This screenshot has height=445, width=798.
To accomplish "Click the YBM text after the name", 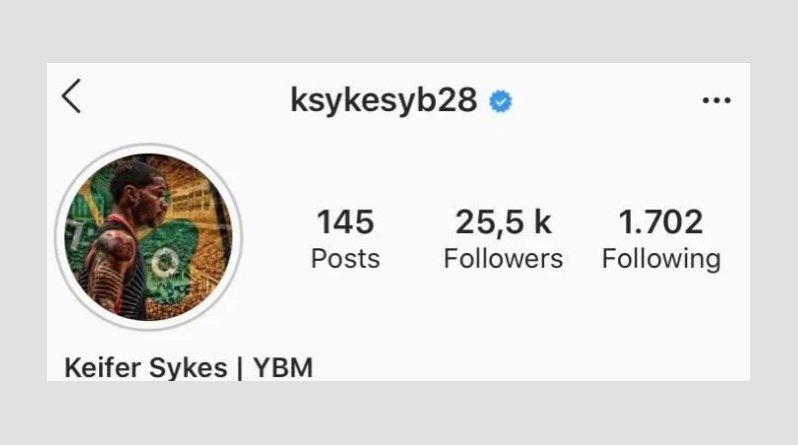I will coord(283,368).
